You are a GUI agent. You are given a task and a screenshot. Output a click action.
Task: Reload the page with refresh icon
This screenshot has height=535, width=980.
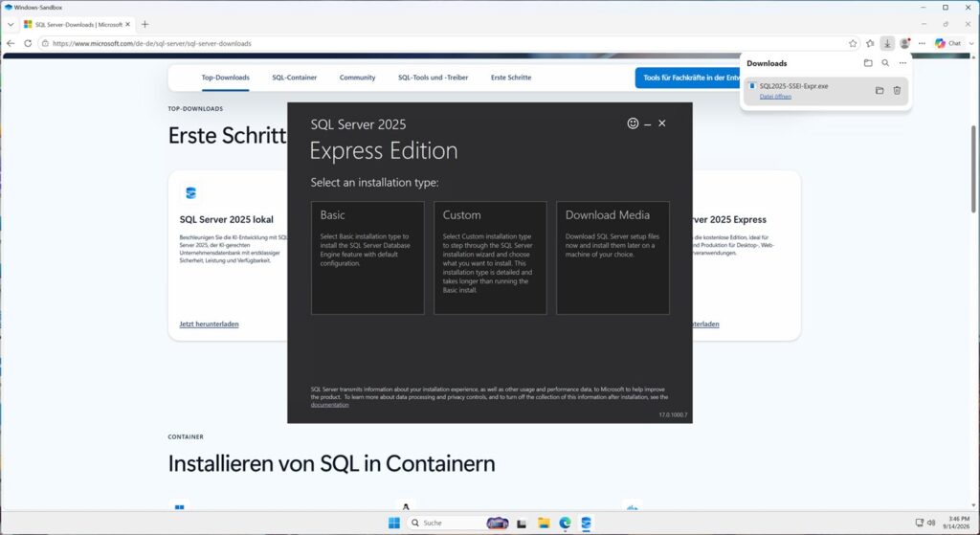click(x=28, y=43)
